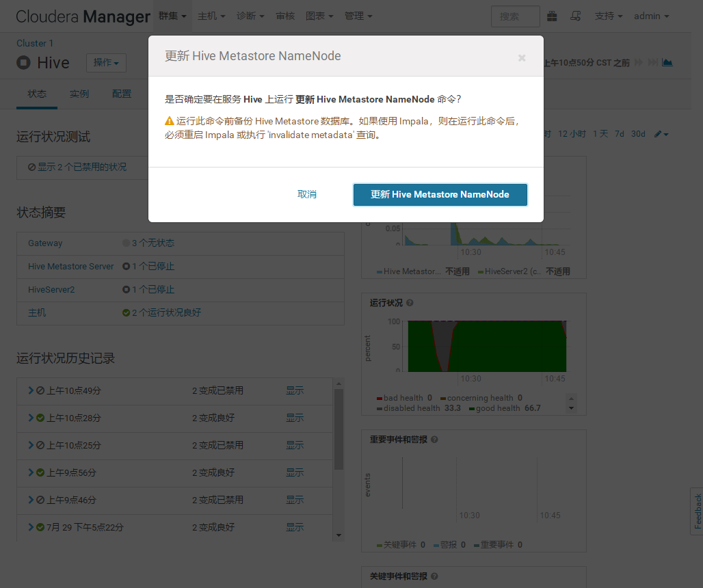Open the parcels gift box icon
The height and width of the screenshot is (588, 703).
click(552, 16)
